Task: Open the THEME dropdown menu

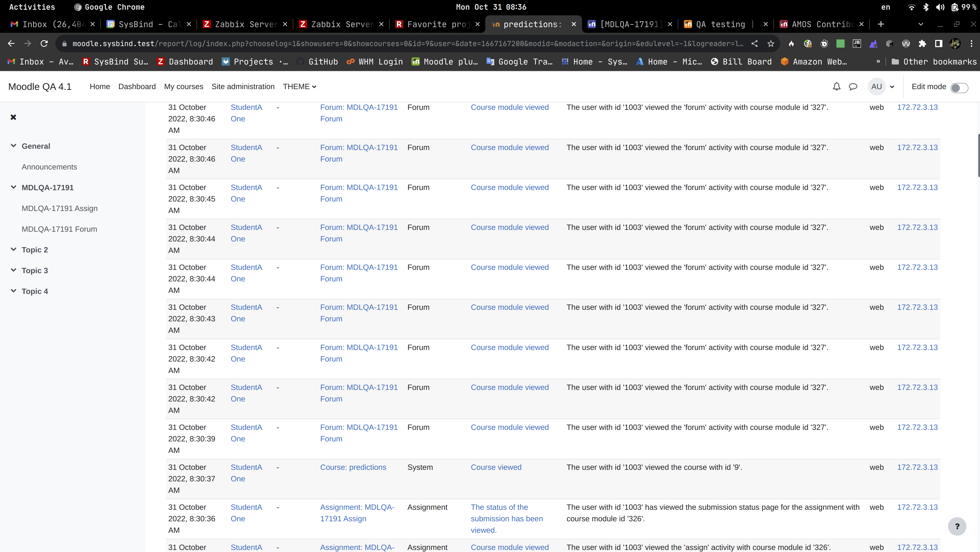Action: 299,87
